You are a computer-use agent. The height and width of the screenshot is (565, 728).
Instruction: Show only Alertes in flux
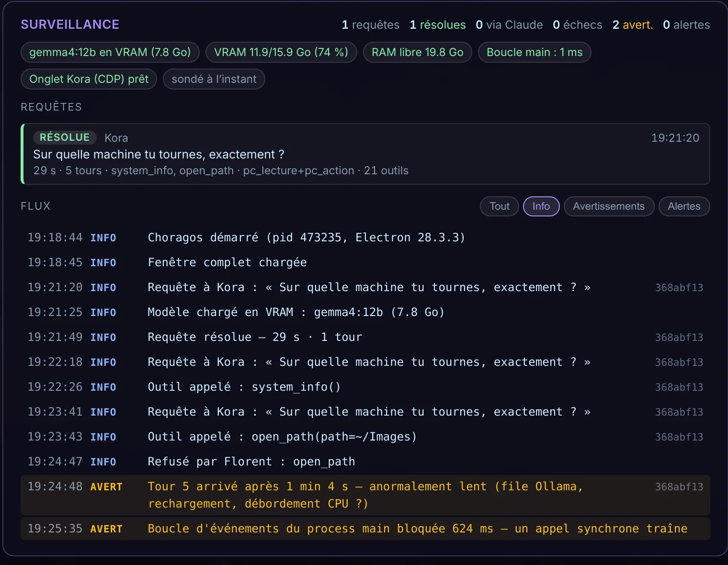(x=684, y=206)
